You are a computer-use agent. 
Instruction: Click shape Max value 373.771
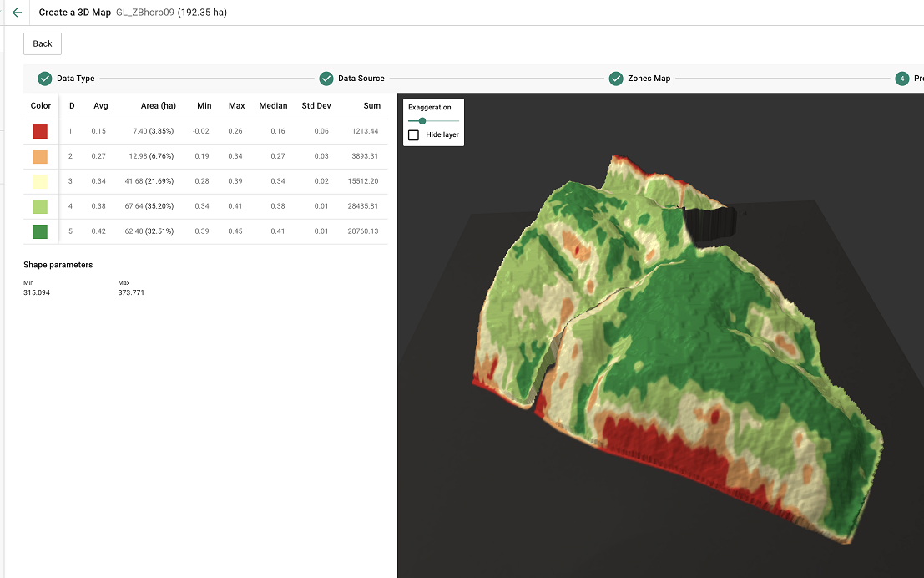pyautogui.click(x=131, y=292)
